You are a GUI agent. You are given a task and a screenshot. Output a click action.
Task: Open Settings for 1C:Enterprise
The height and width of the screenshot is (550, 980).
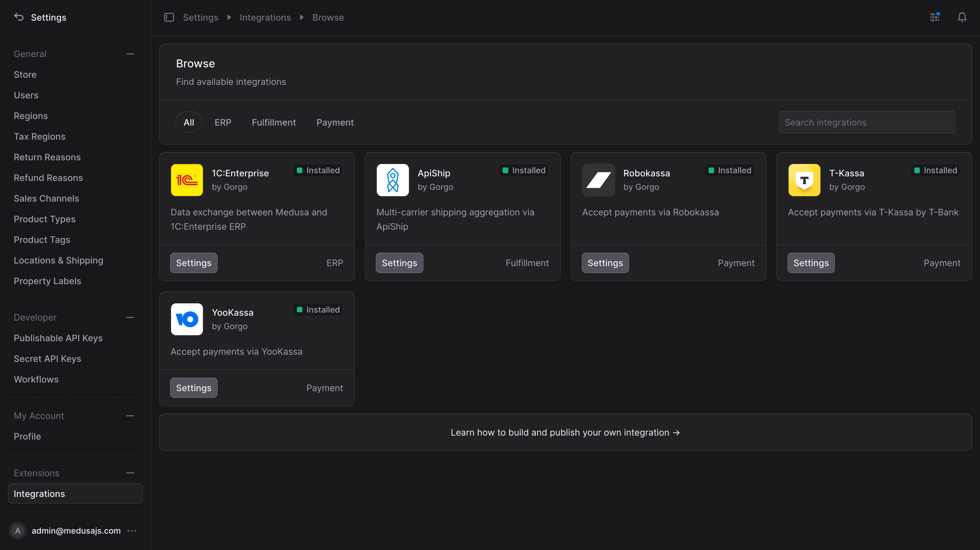194,263
